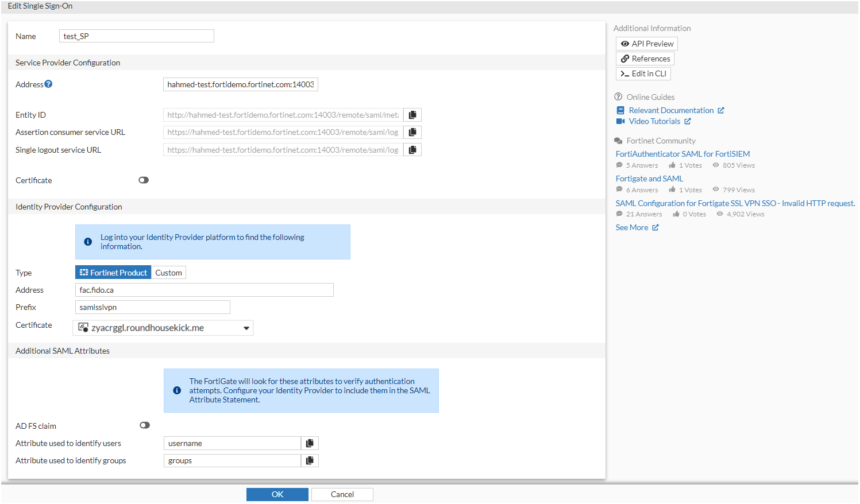The height and width of the screenshot is (504, 860).
Task: Open the Address help tooltip icon
Action: coord(49,84)
